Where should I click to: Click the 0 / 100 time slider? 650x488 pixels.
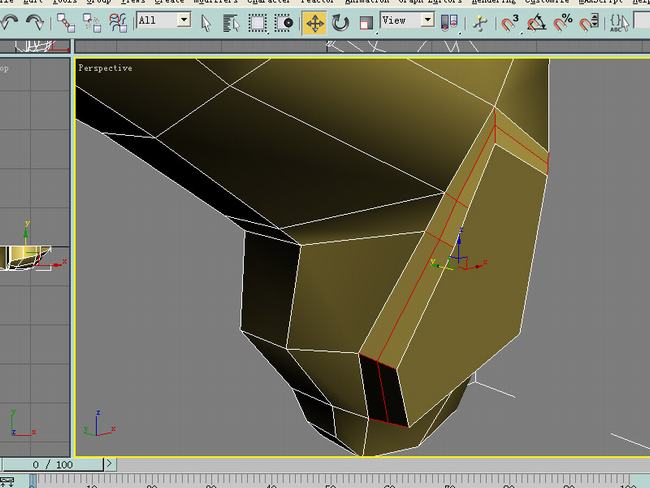coord(53,464)
